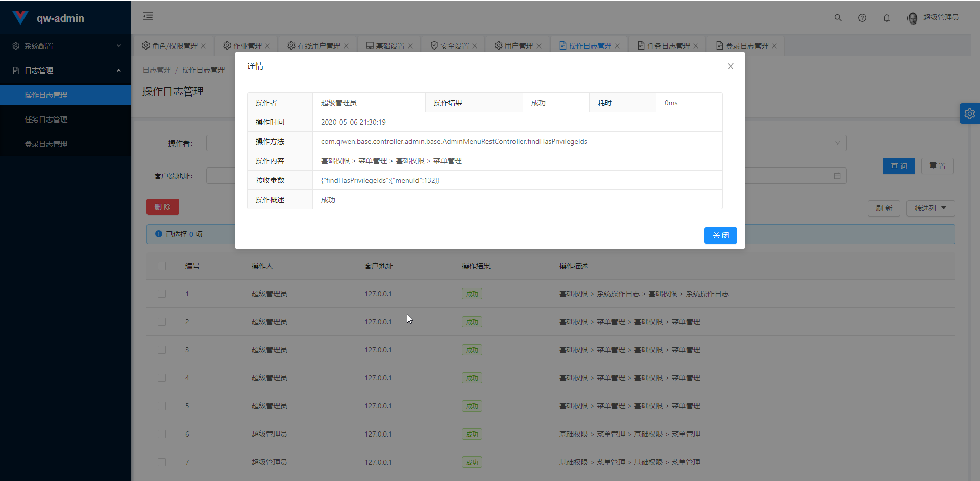The image size is (980, 481).
Task: Click the 超级管理员 user avatar
Action: coord(913,18)
